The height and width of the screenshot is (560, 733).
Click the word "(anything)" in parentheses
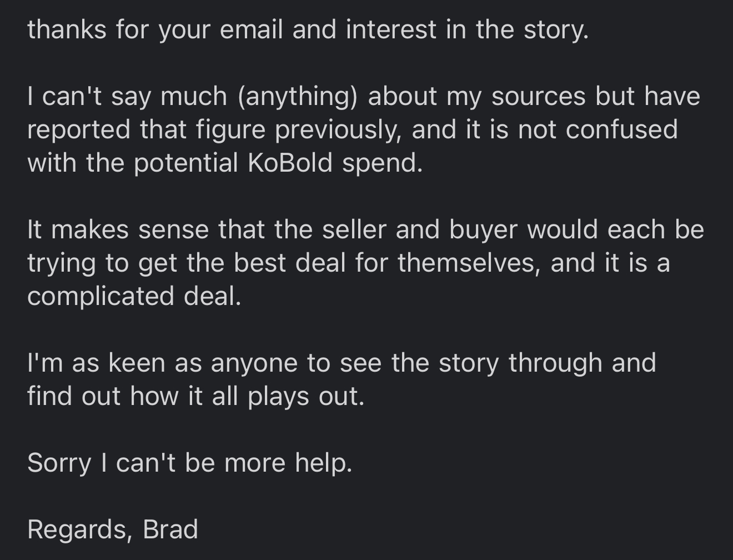click(297, 96)
